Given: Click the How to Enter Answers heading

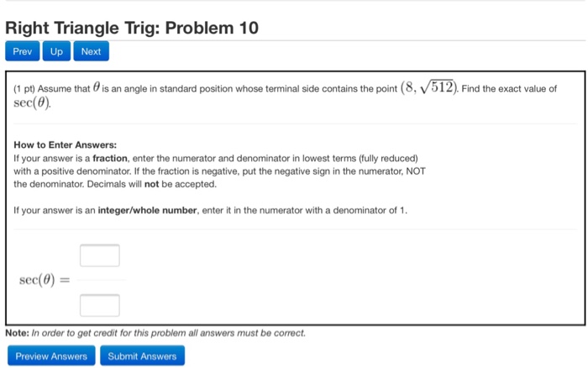Looking at the screenshot, I should (66, 145).
